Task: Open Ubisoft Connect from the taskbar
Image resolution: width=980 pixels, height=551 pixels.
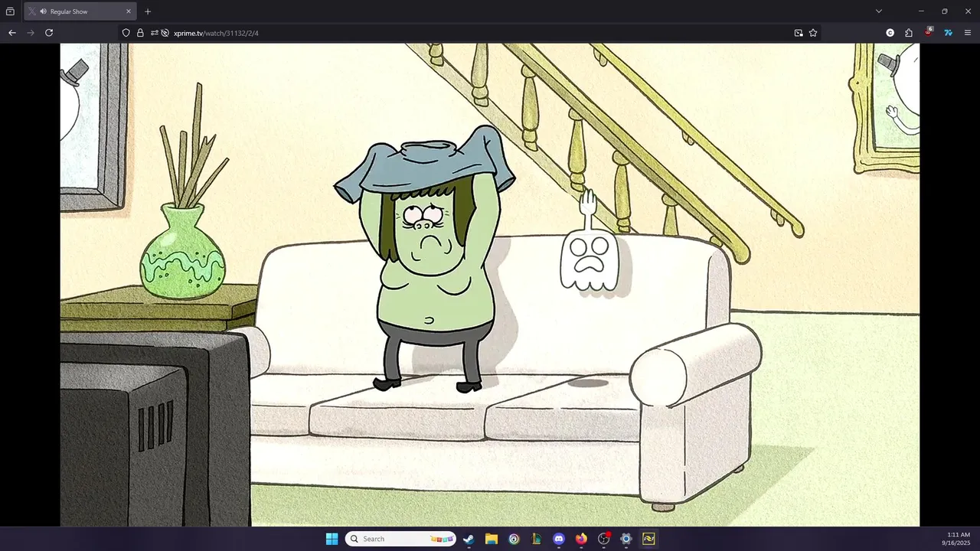Action: click(514, 539)
